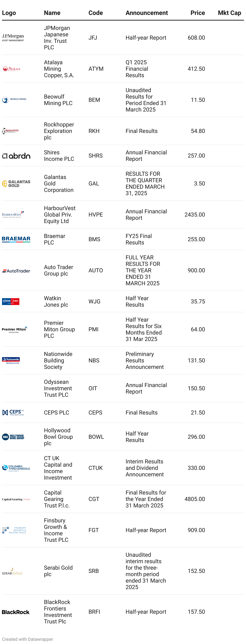246x644 pixels.
Task: Open the Created with Datawrapper link
Action: click(x=27, y=639)
